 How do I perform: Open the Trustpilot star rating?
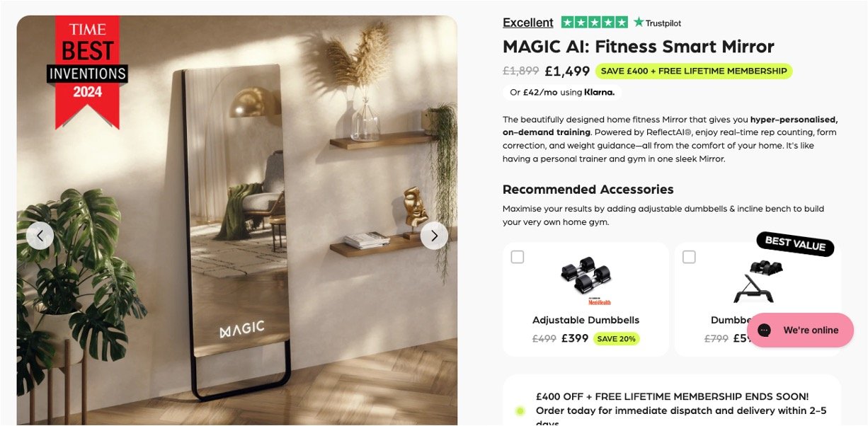point(595,22)
